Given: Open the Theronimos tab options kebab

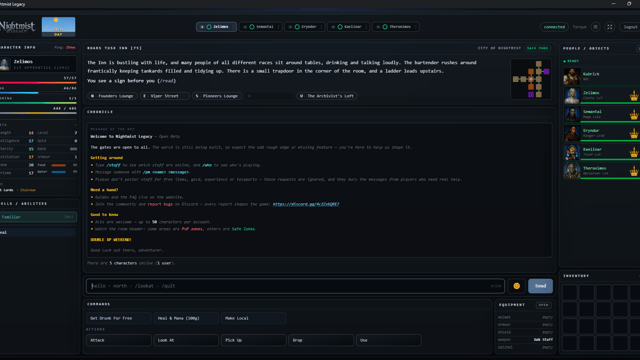Looking at the screenshot, I should click(x=416, y=27).
